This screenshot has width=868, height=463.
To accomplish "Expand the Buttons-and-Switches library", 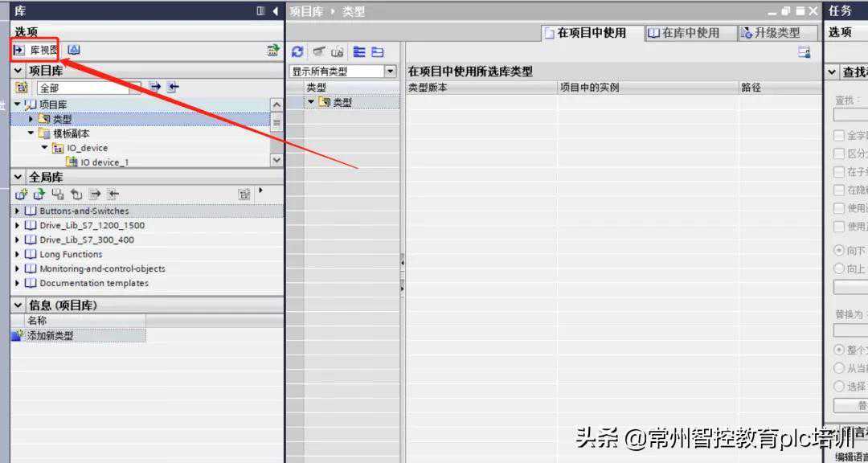I will click(18, 211).
